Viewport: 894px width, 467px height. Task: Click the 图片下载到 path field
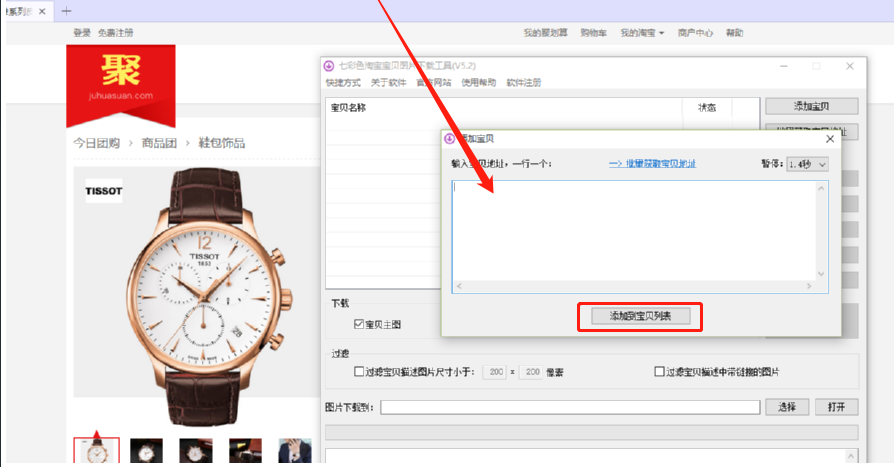pos(570,407)
